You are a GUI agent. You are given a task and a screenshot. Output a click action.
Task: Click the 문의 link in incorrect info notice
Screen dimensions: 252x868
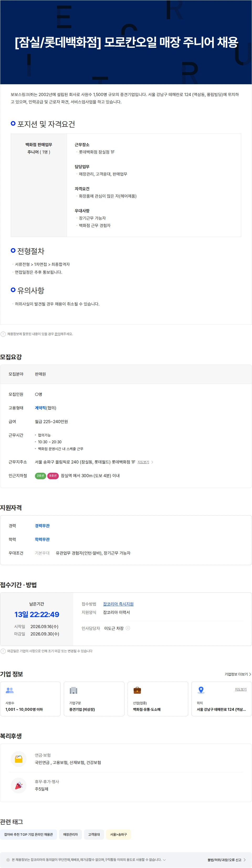[x=57, y=334]
